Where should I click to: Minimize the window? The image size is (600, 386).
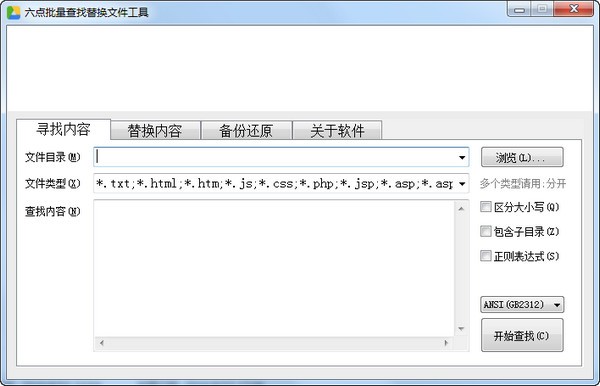pos(519,9)
